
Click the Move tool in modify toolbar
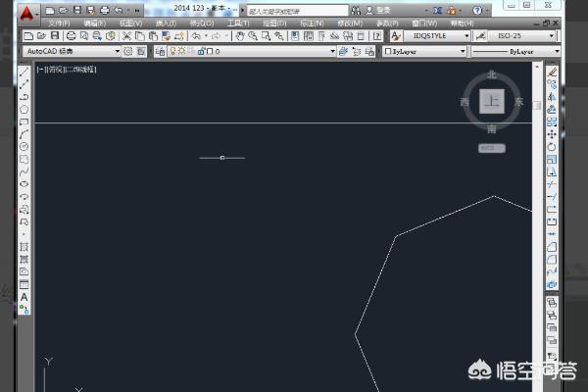tap(553, 134)
